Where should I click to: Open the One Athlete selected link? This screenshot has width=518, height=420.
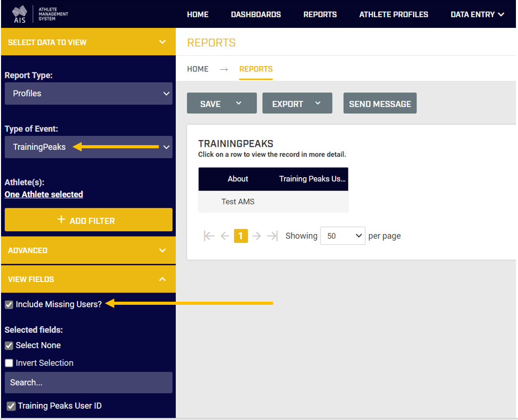(43, 194)
